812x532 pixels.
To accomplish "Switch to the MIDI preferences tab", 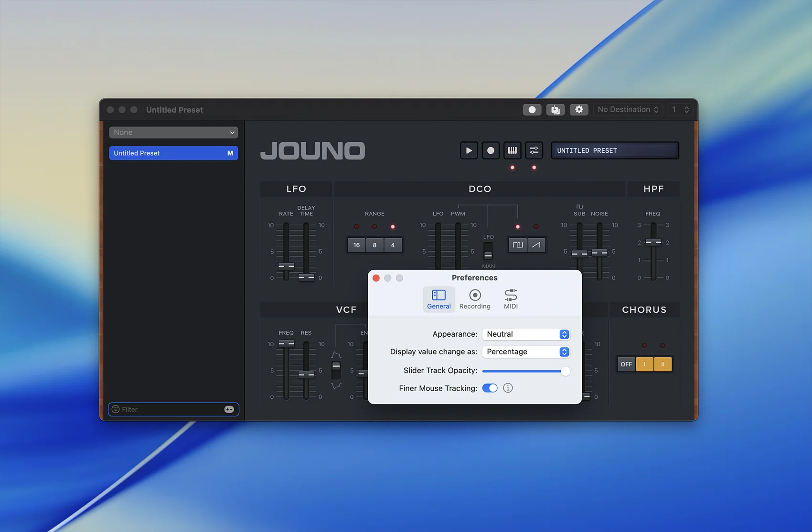I will pyautogui.click(x=511, y=299).
